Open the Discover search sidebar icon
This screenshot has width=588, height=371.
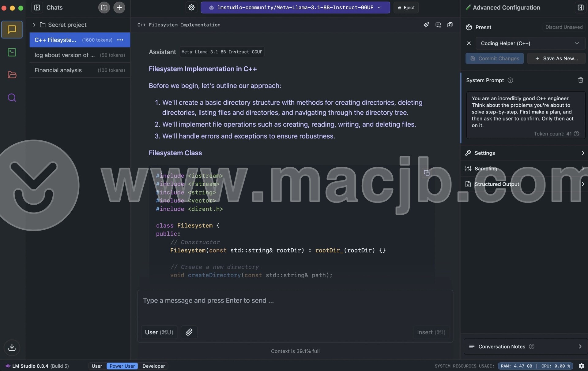coord(12,98)
